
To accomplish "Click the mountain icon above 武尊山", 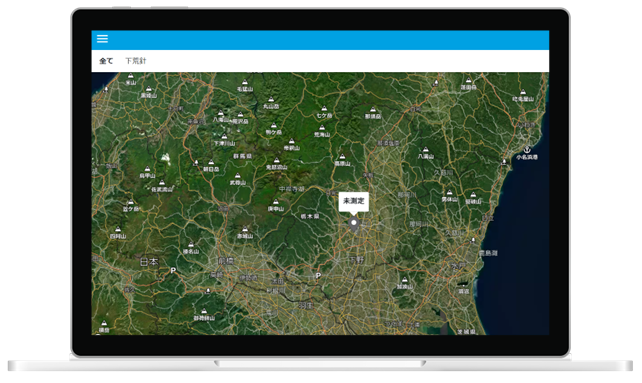I will click(x=237, y=176).
